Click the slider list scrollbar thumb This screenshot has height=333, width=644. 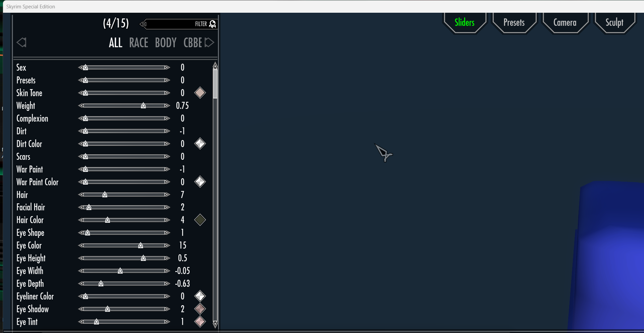click(215, 84)
